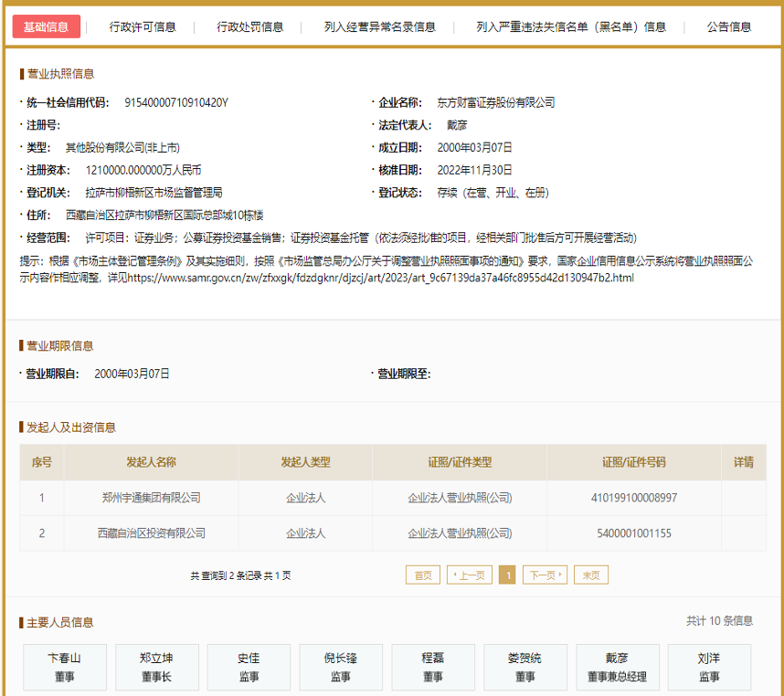
Task: Open the 行政许可信息 tab
Action: 143,27
